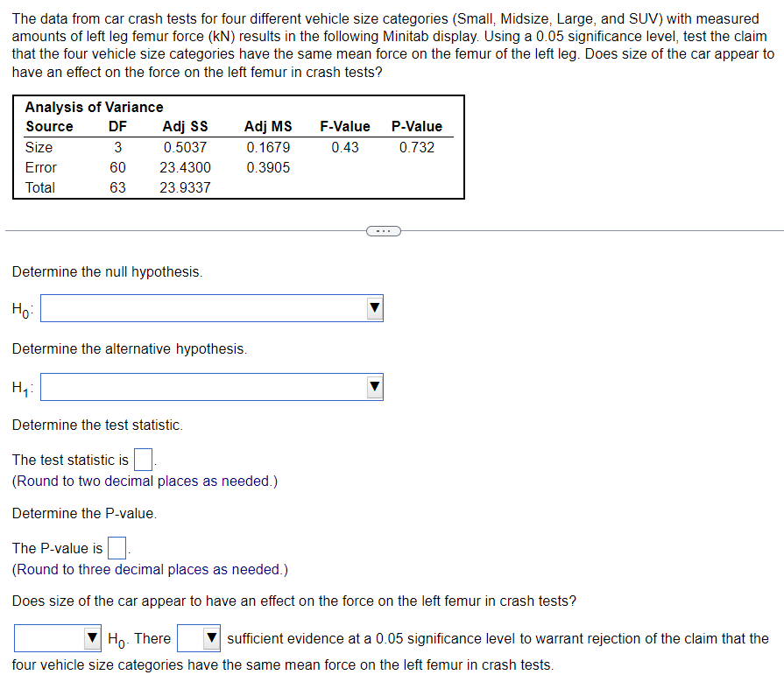Click the F-Value column header
The height and width of the screenshot is (689, 784).
coord(345,126)
